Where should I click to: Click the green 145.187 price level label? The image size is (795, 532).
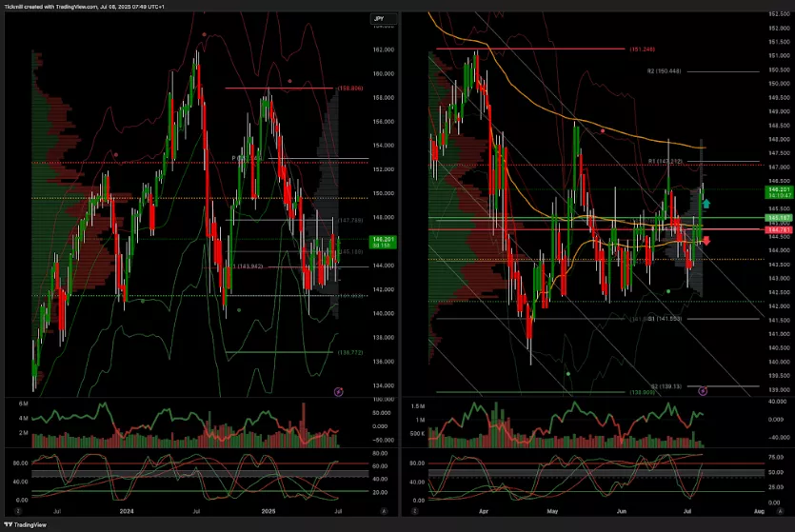tap(777, 218)
